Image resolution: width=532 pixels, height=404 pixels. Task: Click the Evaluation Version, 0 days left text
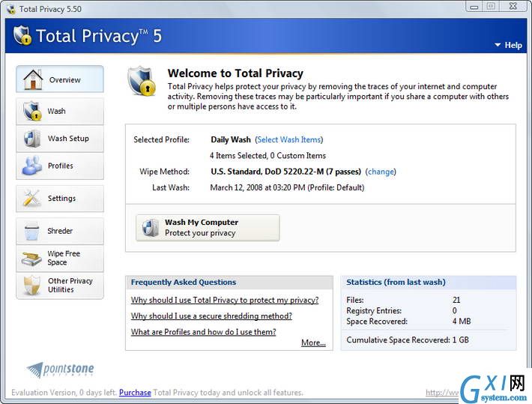tap(64, 393)
